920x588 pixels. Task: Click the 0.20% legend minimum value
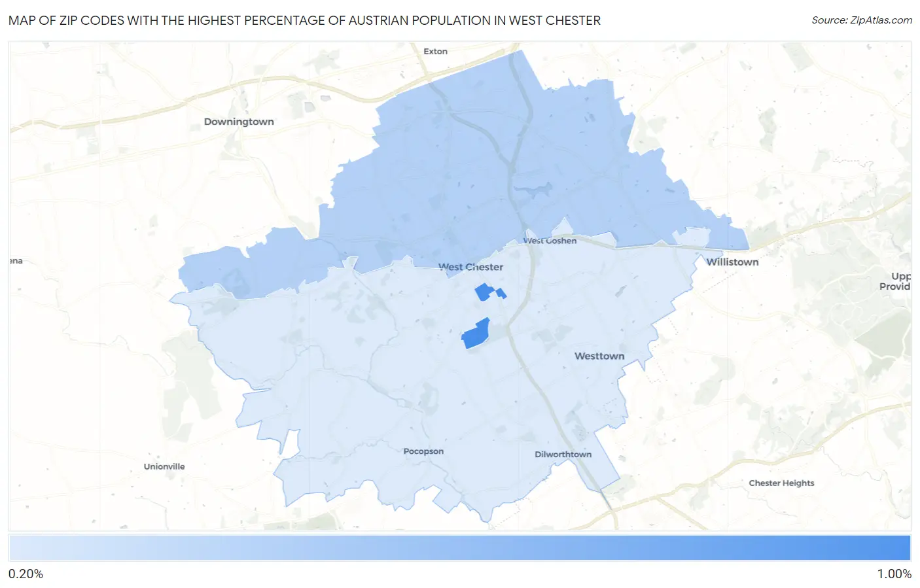click(x=26, y=574)
